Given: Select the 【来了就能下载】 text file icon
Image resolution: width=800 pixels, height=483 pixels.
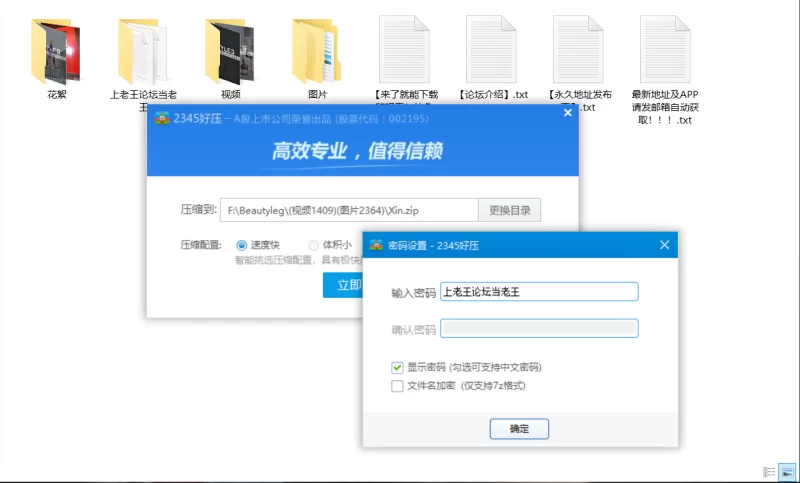Looking at the screenshot, I should pyautogui.click(x=404, y=49).
